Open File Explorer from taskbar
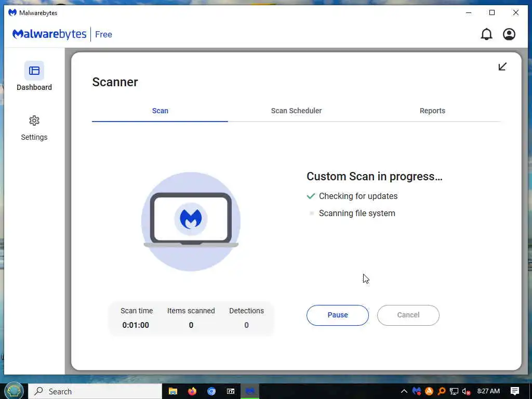 [x=173, y=391]
